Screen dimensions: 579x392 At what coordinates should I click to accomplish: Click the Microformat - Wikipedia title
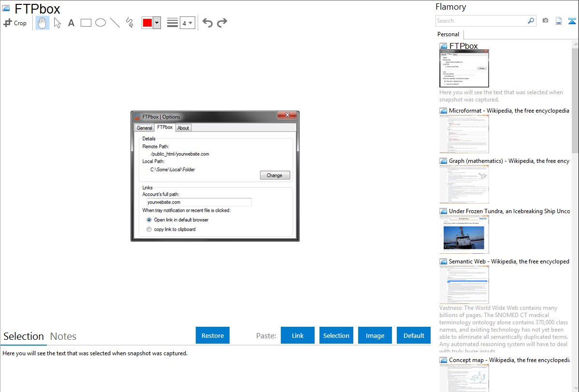(509, 111)
